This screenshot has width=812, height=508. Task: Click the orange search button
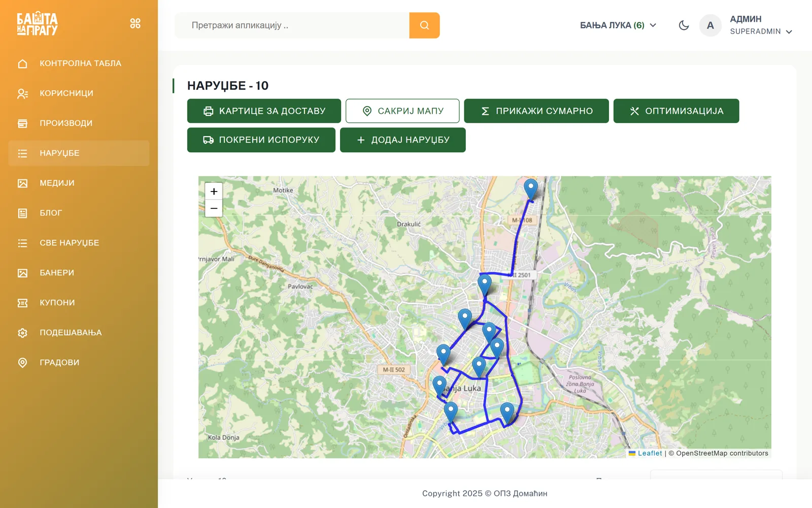(x=424, y=25)
